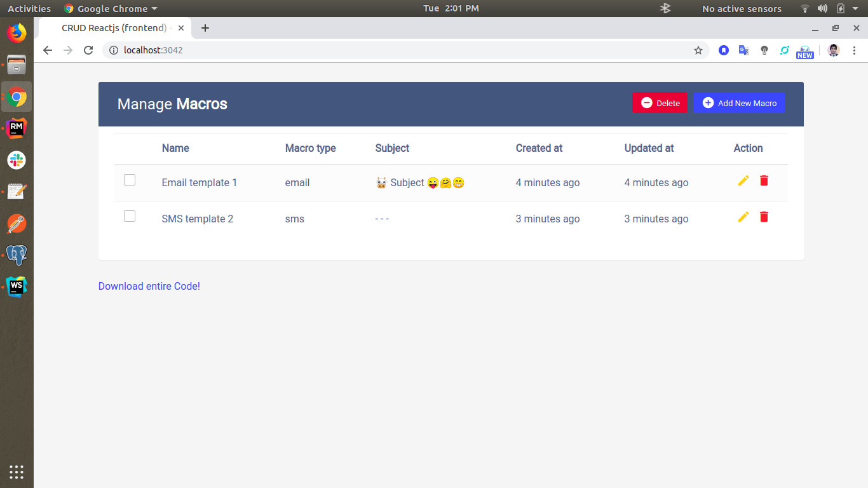Check the checkbox beside Email template 1
Viewport: 868px width, 488px height.
(129, 180)
